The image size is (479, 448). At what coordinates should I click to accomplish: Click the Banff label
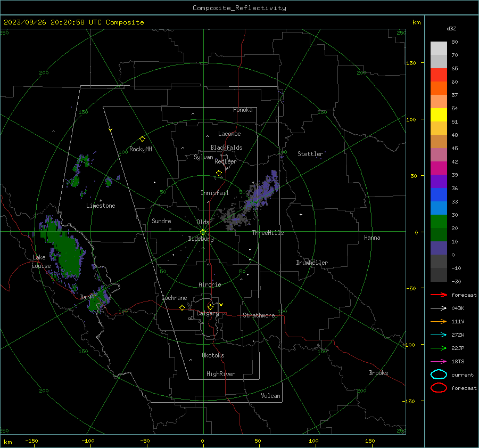pyautogui.click(x=88, y=297)
